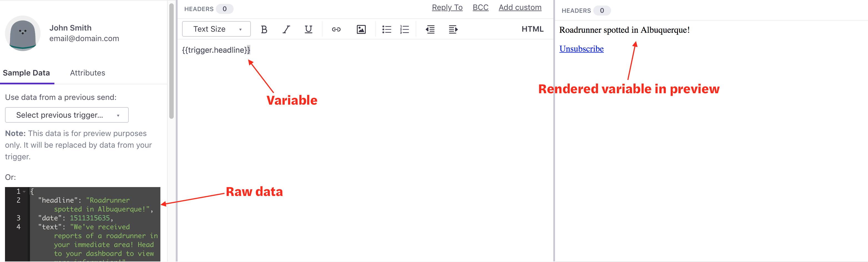This screenshot has height=262, width=868.
Task: Insert a hyperlink using the link icon
Action: pos(336,29)
